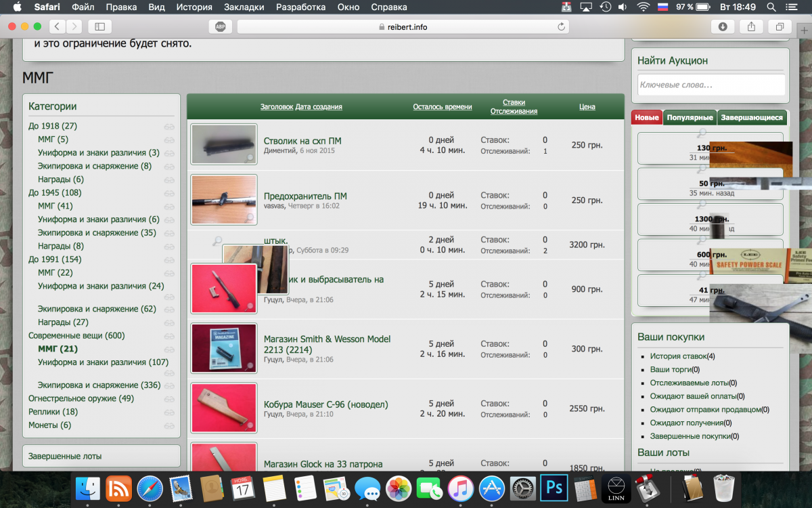Sort listings by Цена column
812x508 pixels.
587,106
